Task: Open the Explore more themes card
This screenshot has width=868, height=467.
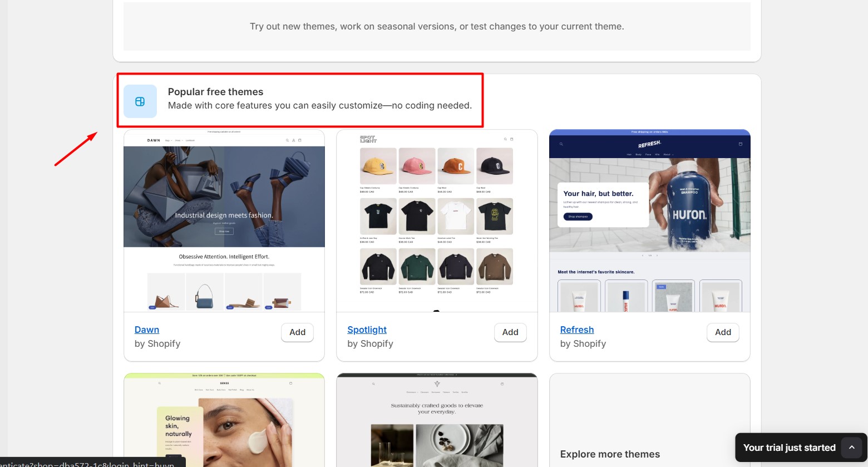Action: (x=610, y=454)
